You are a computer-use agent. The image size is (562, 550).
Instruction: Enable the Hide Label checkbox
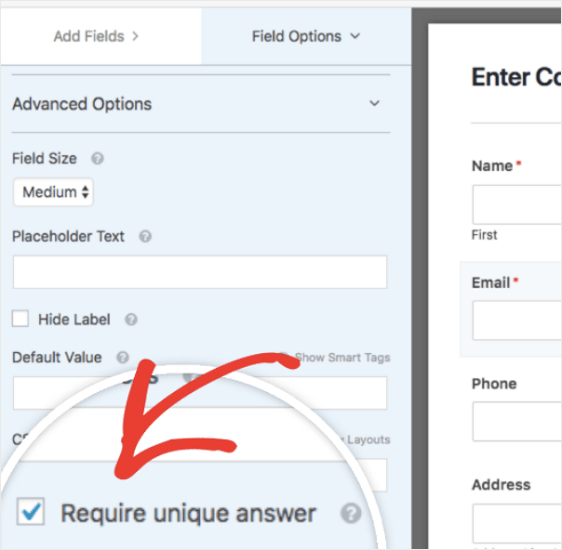pos(20,319)
